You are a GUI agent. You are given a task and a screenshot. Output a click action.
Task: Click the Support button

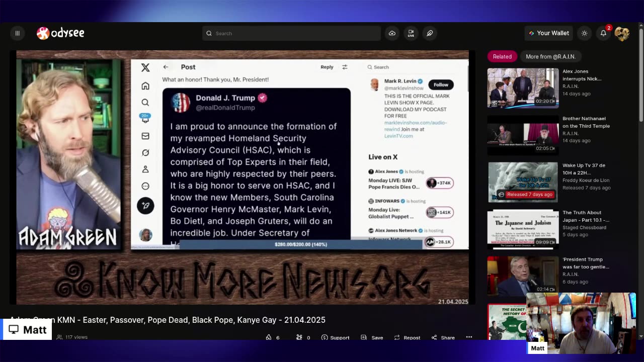pyautogui.click(x=335, y=337)
